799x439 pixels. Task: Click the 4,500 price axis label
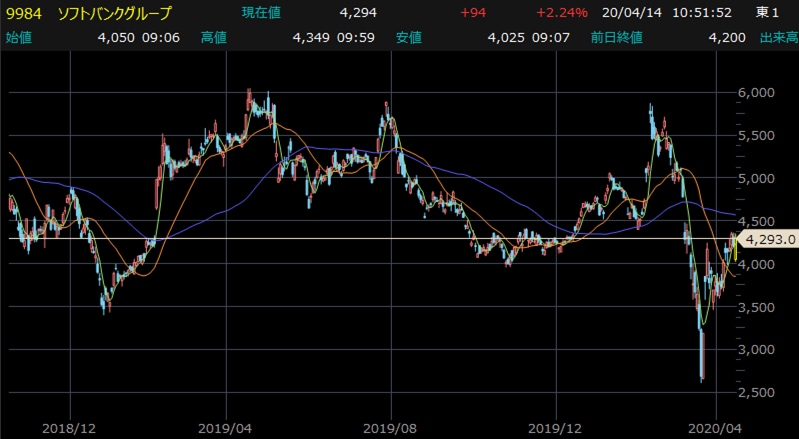tap(757, 221)
